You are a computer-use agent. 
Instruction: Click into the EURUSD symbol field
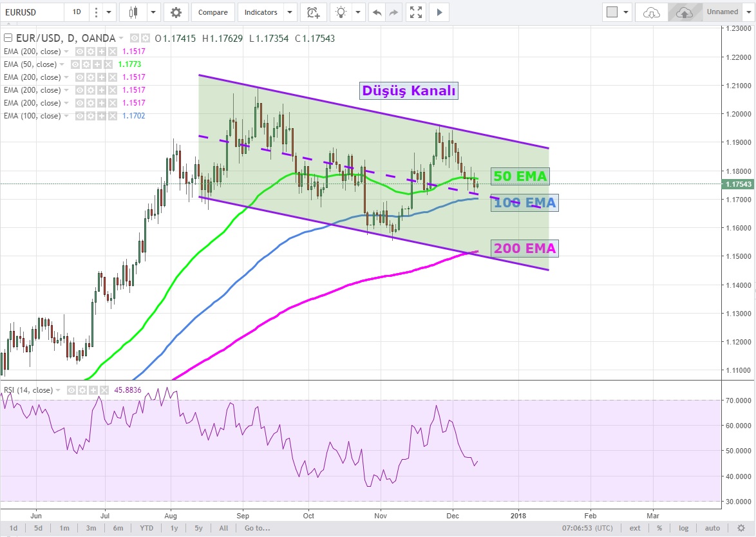click(32, 12)
